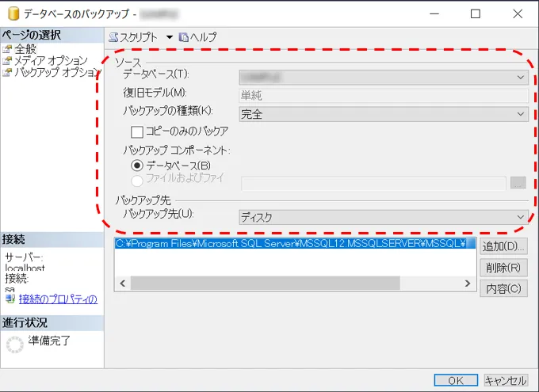539x392 pixels.
Task: Select the メディア オプション page
Action: (x=51, y=60)
